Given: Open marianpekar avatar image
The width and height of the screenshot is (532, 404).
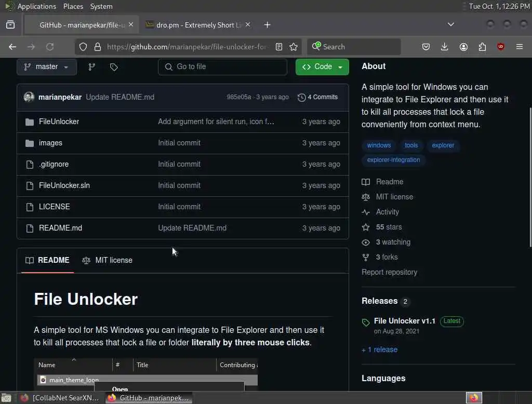Looking at the screenshot, I should (x=29, y=97).
